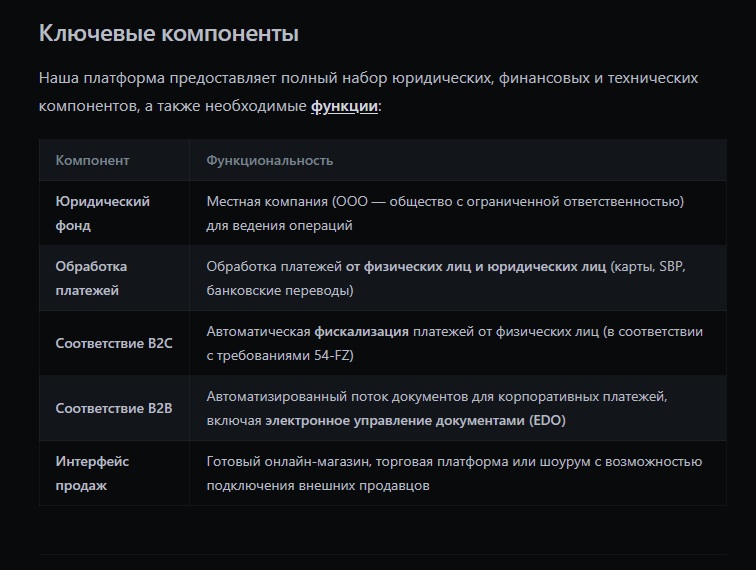
Task: Click the "Компонент" column header
Action: click(x=92, y=160)
